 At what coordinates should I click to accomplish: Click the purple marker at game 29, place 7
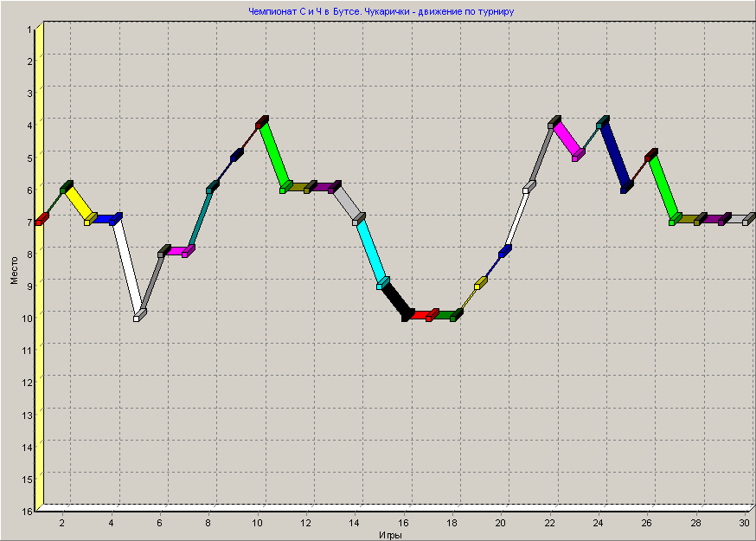point(724,219)
